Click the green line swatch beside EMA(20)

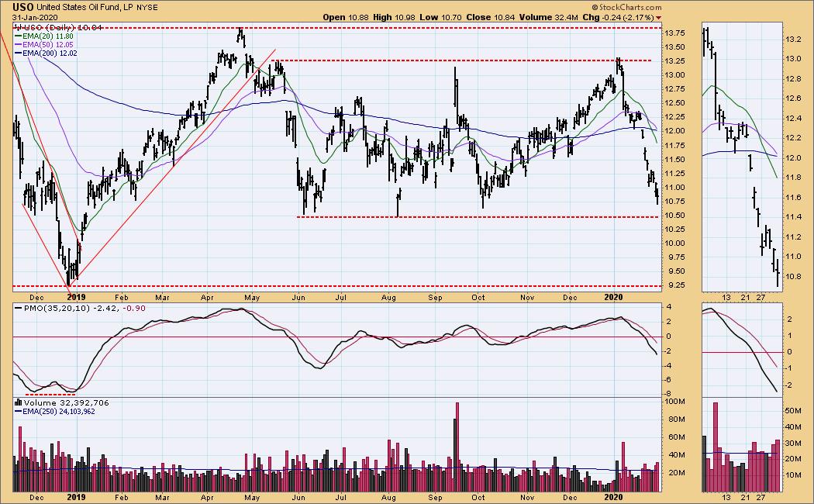(x=18, y=36)
